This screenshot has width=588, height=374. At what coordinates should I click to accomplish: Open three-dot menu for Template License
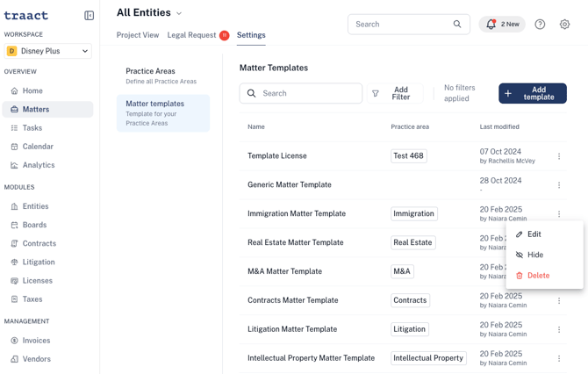[559, 156]
